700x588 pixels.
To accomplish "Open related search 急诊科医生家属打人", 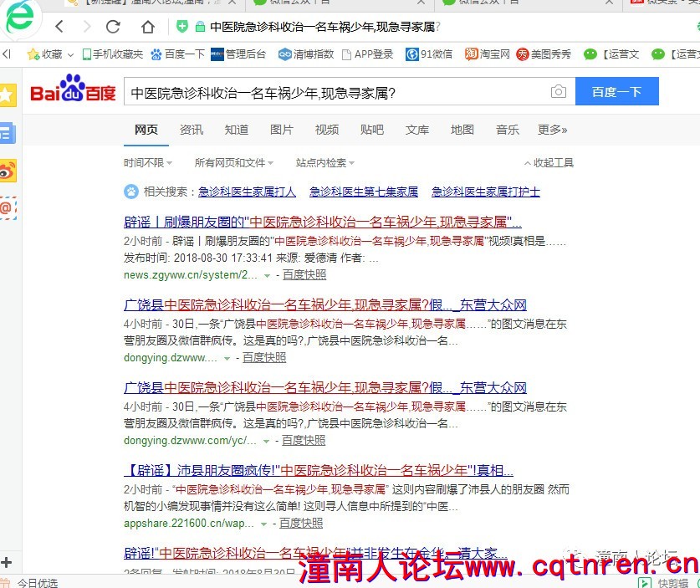I will coord(247,192).
